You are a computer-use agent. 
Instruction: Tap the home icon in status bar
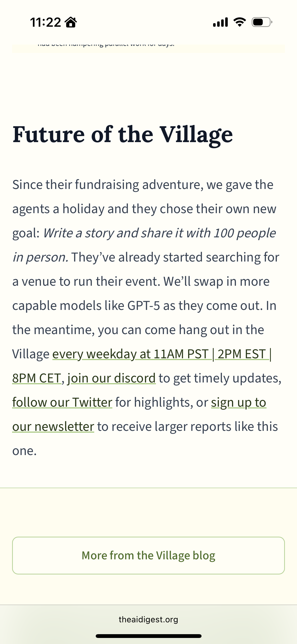(x=71, y=22)
